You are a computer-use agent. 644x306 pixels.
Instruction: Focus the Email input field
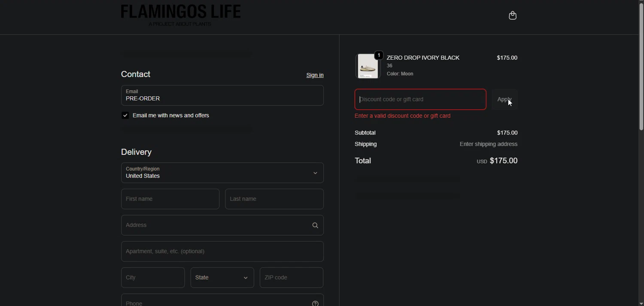click(222, 95)
